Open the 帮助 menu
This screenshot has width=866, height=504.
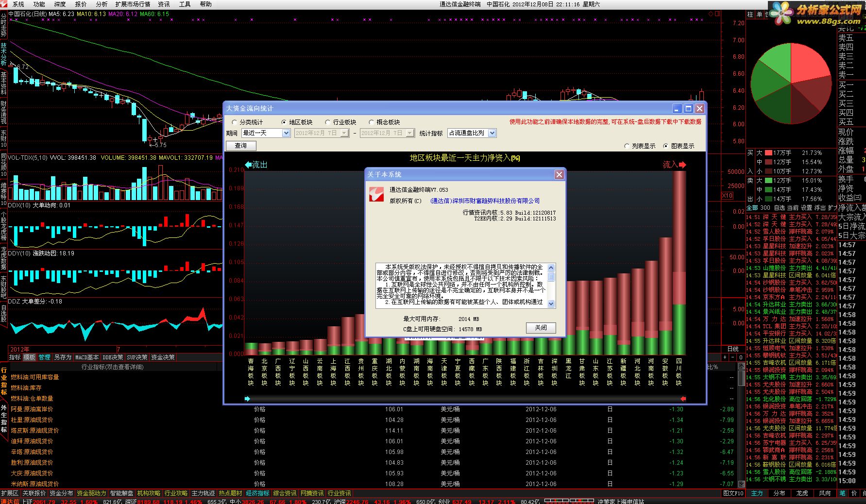206,4
